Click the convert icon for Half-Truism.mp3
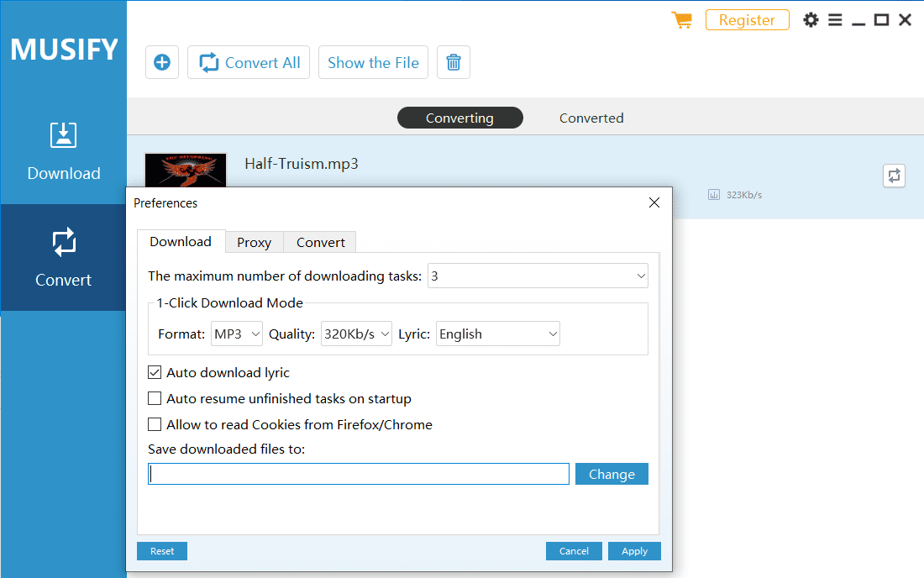Viewport: 924px width, 578px height. pos(894,176)
